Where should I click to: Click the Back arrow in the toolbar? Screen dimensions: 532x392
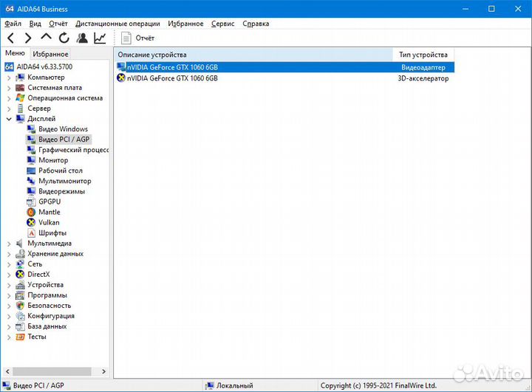[x=11, y=38]
